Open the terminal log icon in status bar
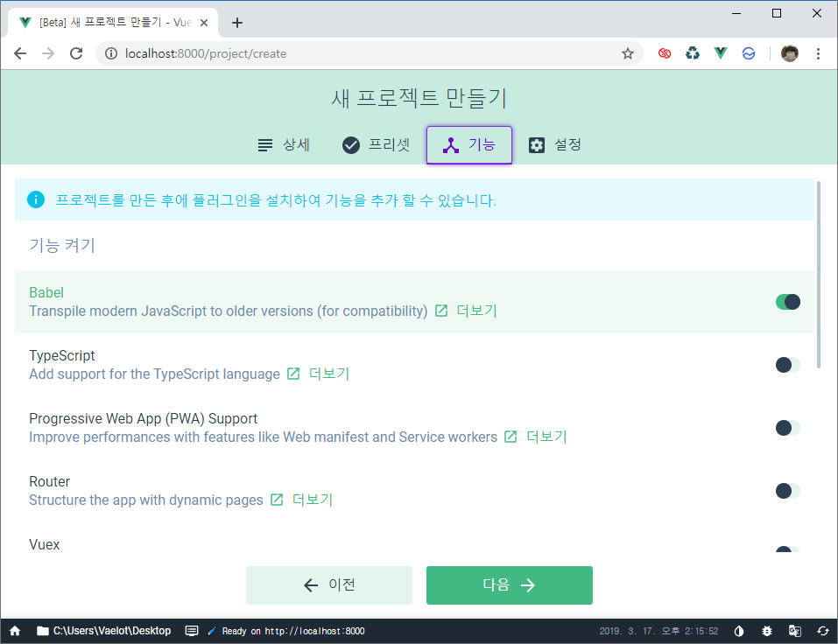The height and width of the screenshot is (644, 838). 192,630
